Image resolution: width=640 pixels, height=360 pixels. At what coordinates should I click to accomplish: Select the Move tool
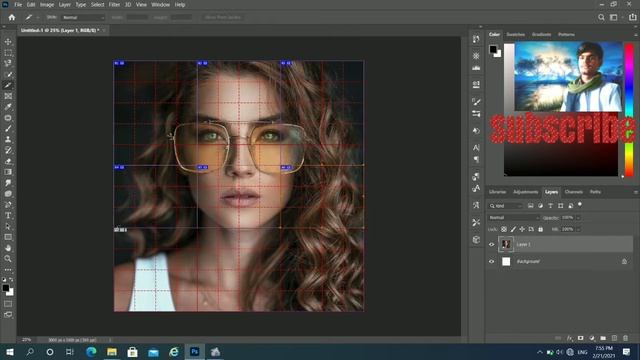[x=8, y=42]
